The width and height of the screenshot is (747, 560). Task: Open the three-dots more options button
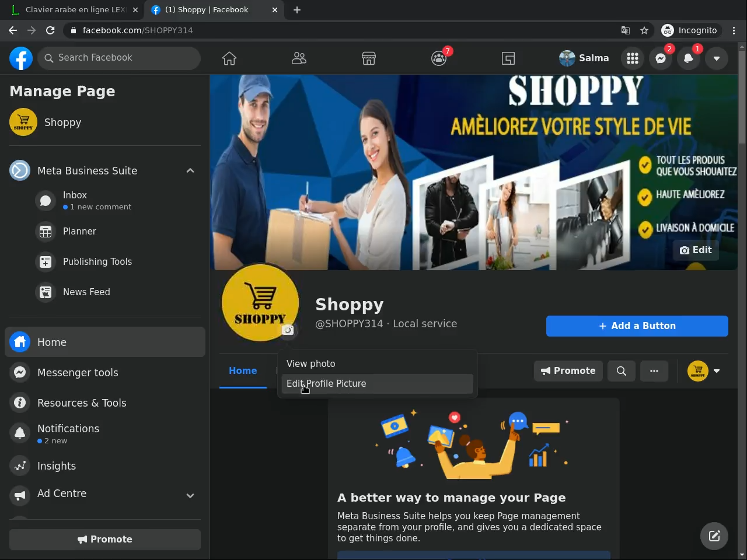point(654,371)
